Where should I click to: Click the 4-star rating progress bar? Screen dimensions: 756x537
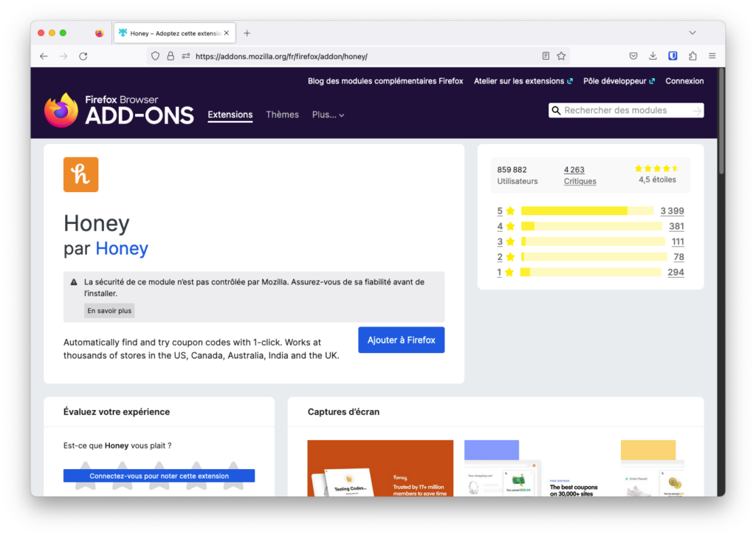[x=591, y=226]
